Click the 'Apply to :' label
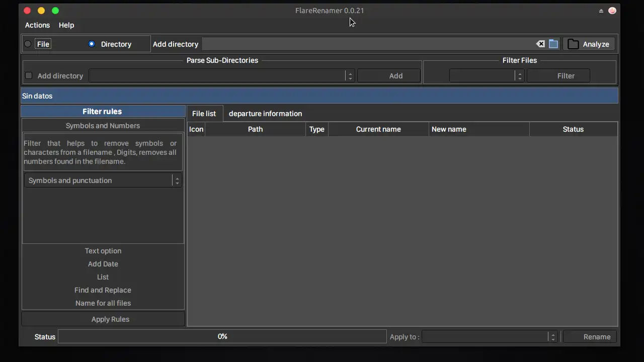 [405, 337]
